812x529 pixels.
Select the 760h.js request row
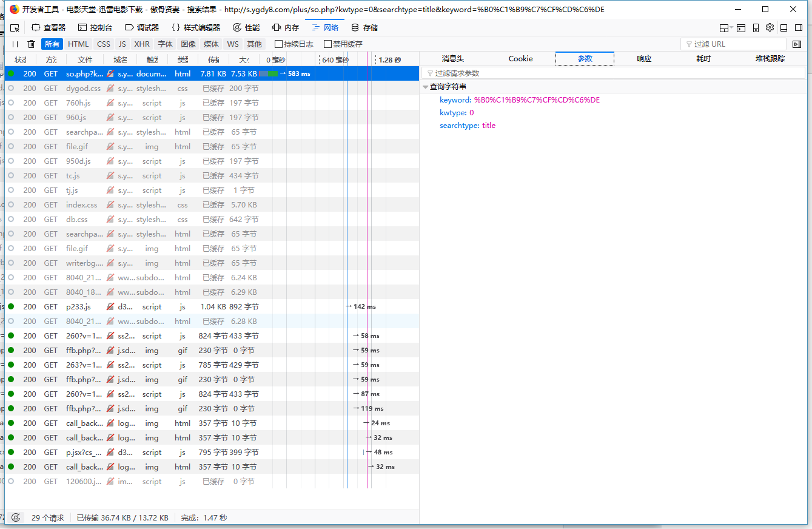(212, 103)
